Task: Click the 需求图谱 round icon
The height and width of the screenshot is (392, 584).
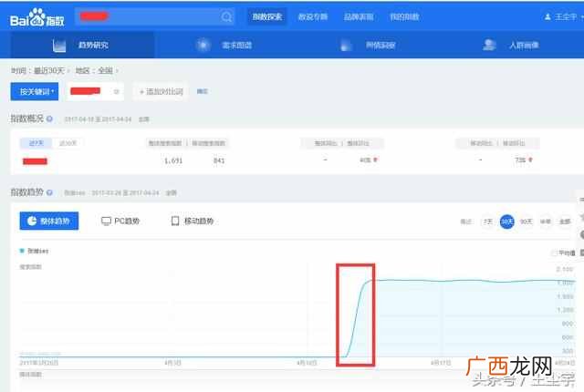Action: (203, 45)
